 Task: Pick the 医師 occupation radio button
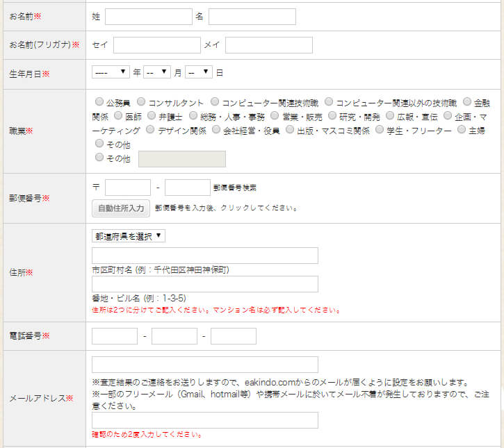118,115
